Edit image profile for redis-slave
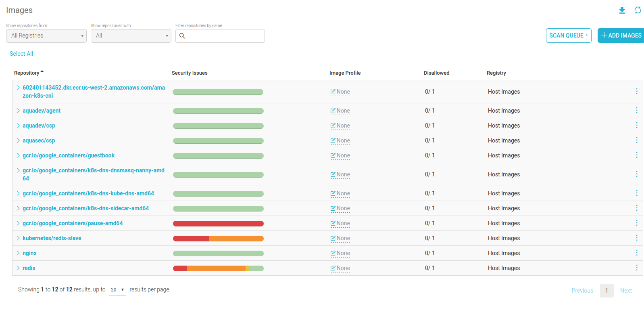 coord(340,239)
